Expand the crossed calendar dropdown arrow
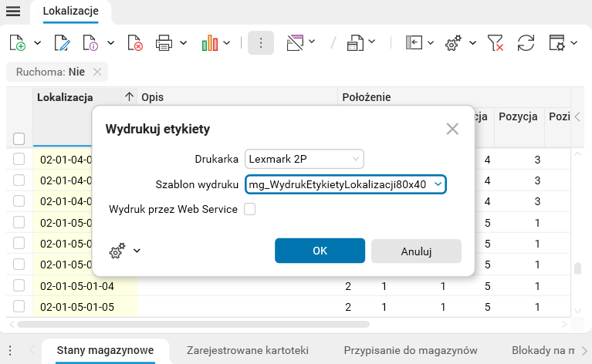592x364 pixels. [312, 42]
